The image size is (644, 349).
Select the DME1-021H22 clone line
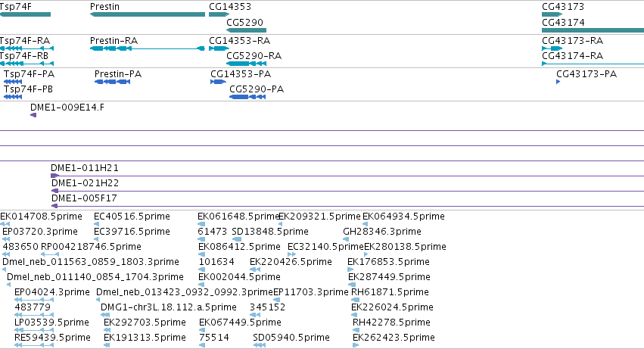coord(347,191)
